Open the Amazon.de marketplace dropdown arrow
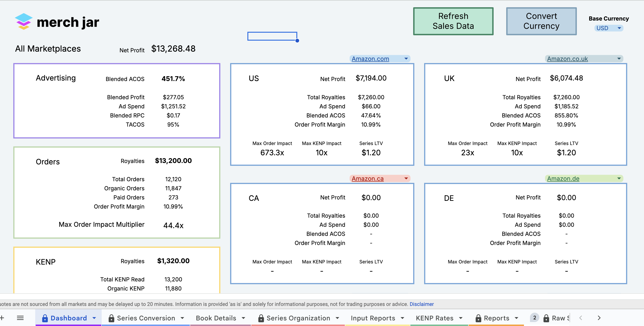The width and height of the screenshot is (644, 326). pyautogui.click(x=619, y=178)
